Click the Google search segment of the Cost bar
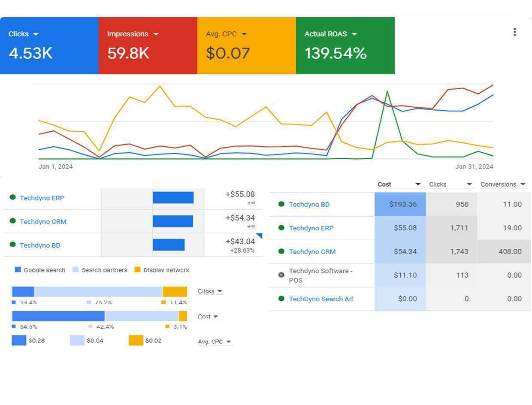 tap(58, 316)
